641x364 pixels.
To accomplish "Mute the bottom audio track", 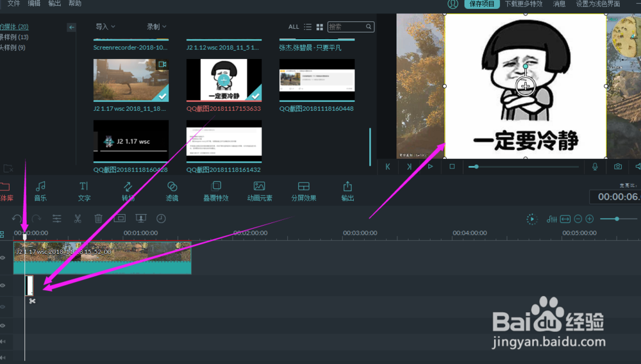I will (3, 358).
